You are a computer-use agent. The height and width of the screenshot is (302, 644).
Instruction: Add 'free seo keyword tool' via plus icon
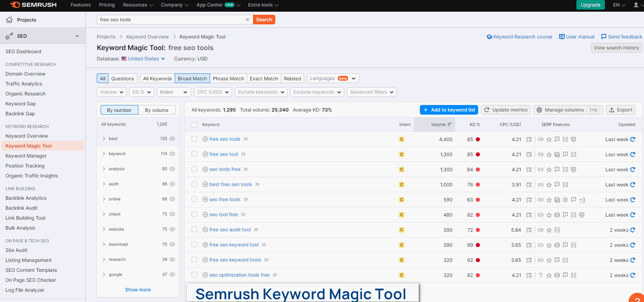click(x=205, y=245)
